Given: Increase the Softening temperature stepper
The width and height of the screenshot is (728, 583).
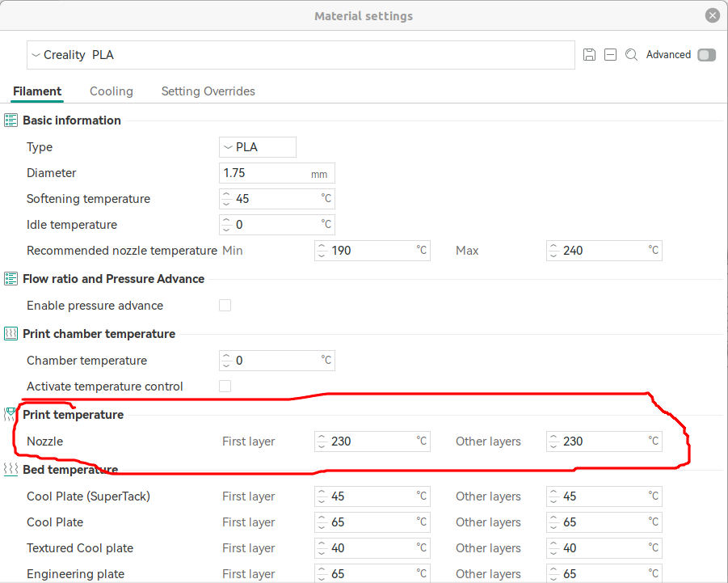Looking at the screenshot, I should tap(226, 195).
